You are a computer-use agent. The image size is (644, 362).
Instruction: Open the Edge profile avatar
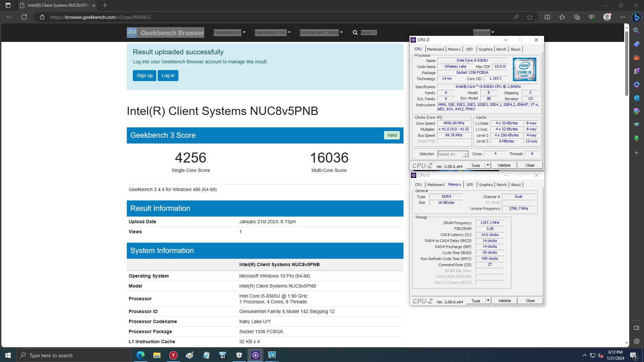tap(607, 17)
